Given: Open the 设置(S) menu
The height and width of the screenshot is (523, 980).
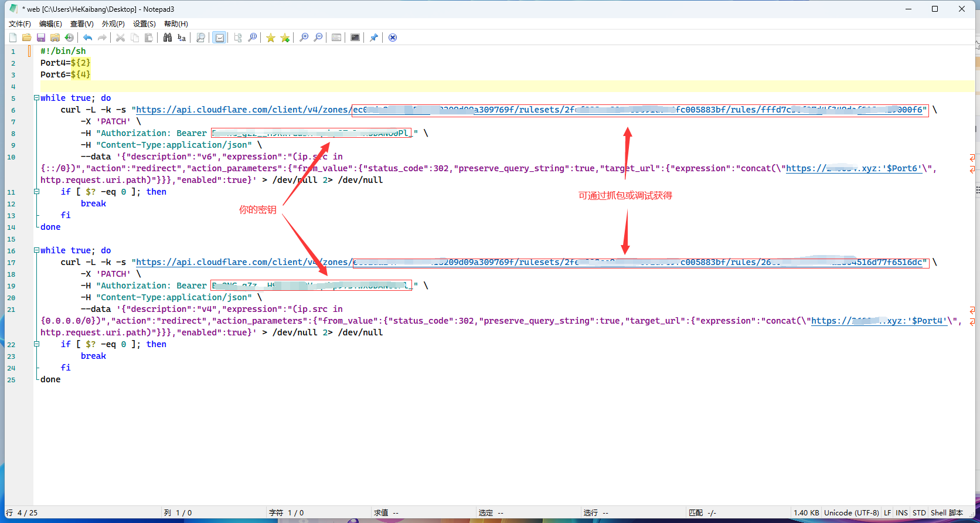Looking at the screenshot, I should click(x=144, y=23).
